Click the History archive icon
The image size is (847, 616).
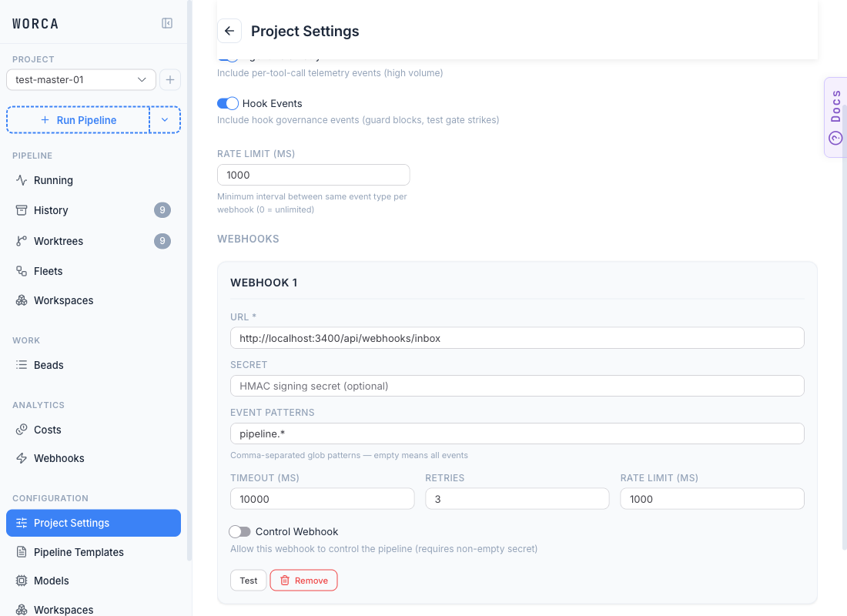(22, 210)
